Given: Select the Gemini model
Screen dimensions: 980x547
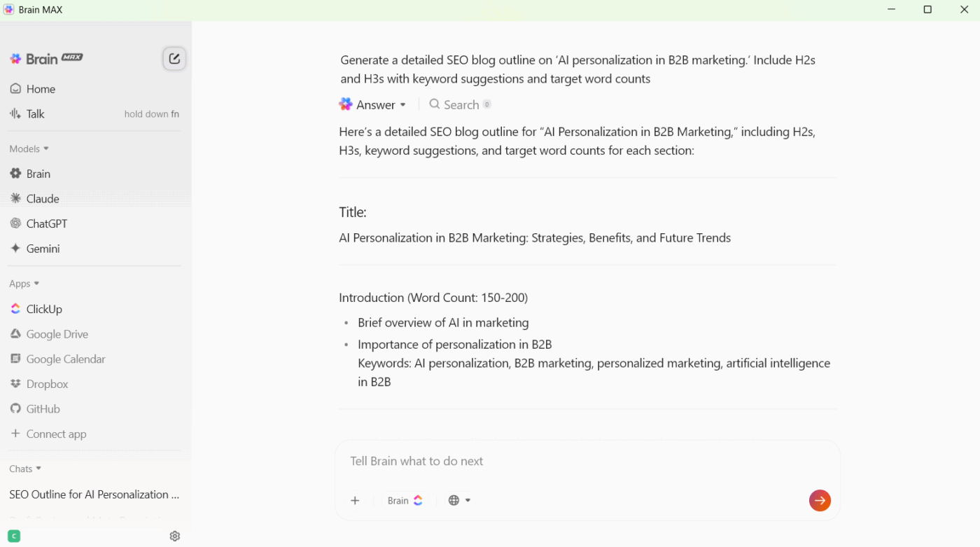Looking at the screenshot, I should [43, 249].
